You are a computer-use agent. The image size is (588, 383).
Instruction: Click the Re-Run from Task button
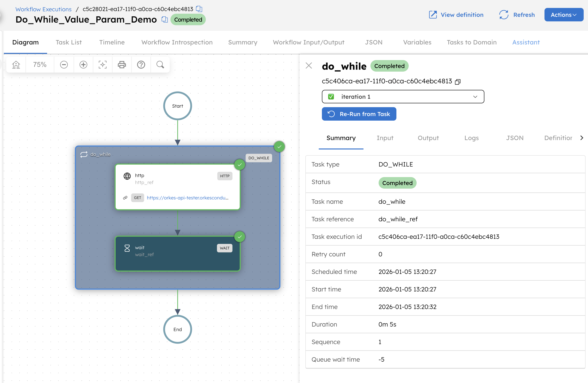pyautogui.click(x=359, y=114)
